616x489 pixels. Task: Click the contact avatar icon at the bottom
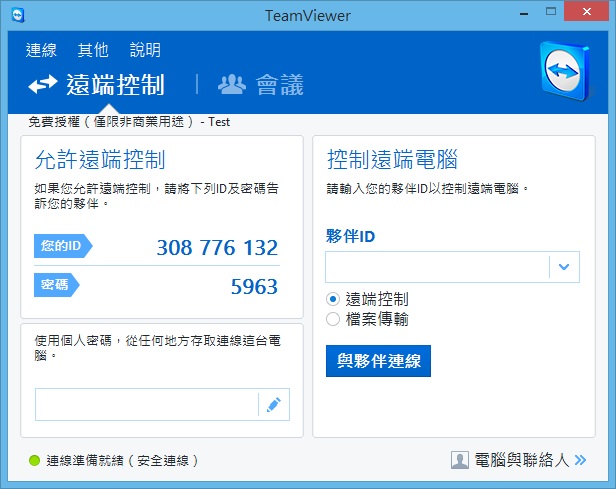click(x=460, y=460)
